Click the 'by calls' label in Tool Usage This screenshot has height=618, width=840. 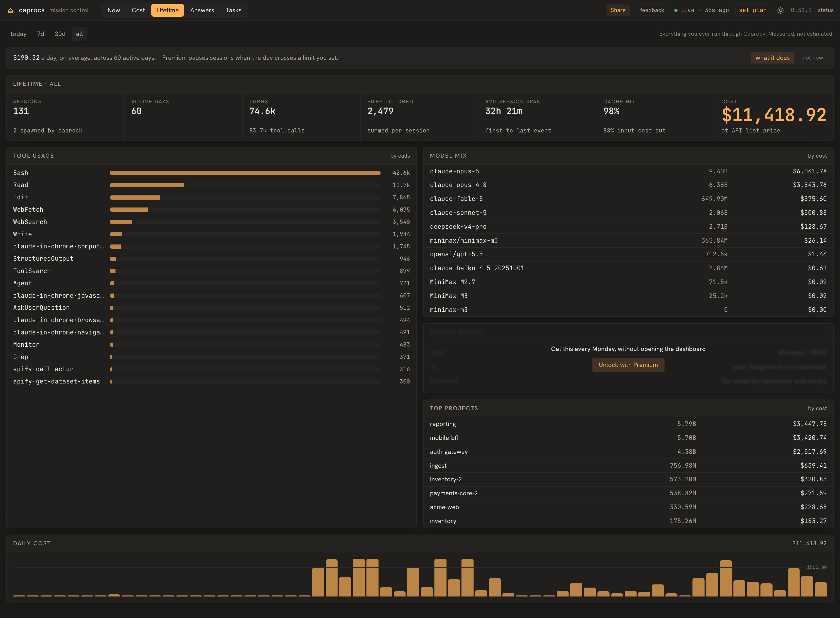pos(400,156)
